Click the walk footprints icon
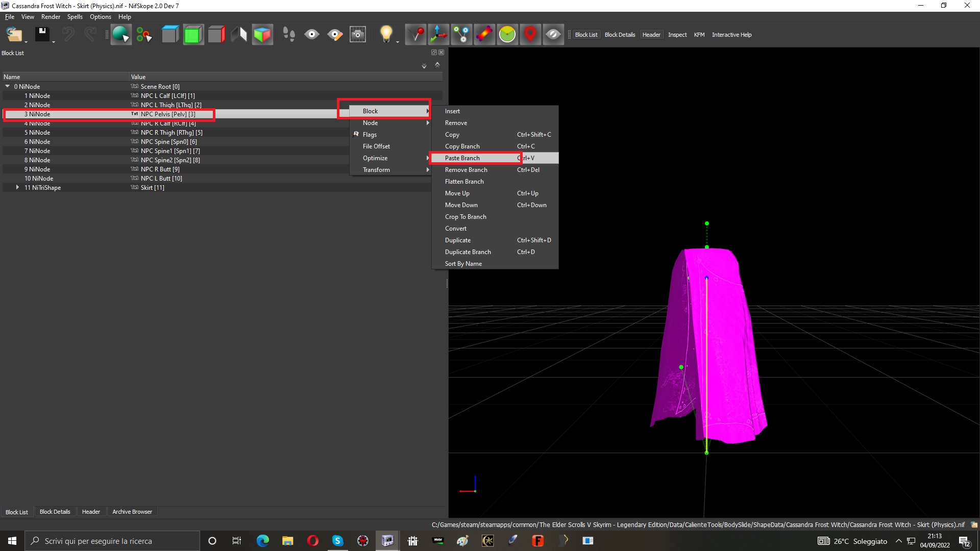This screenshot has width=980, height=551. pyautogui.click(x=289, y=35)
